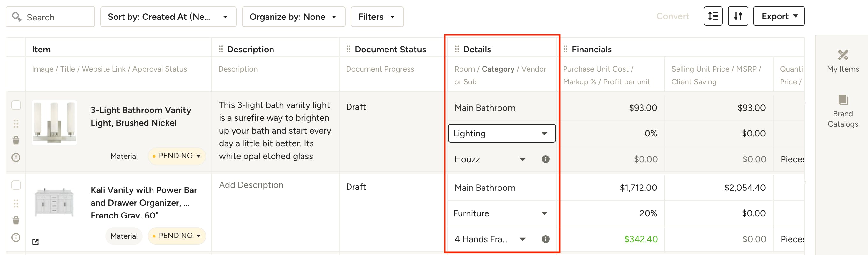Open the Export menu
Viewport: 868px width, 255px height.
(778, 16)
